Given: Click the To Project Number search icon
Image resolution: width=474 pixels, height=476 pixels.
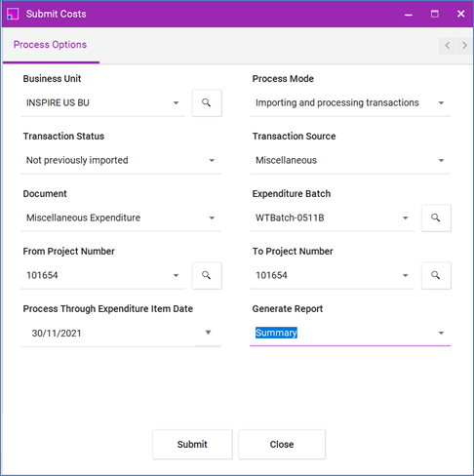Looking at the screenshot, I should 436,276.
